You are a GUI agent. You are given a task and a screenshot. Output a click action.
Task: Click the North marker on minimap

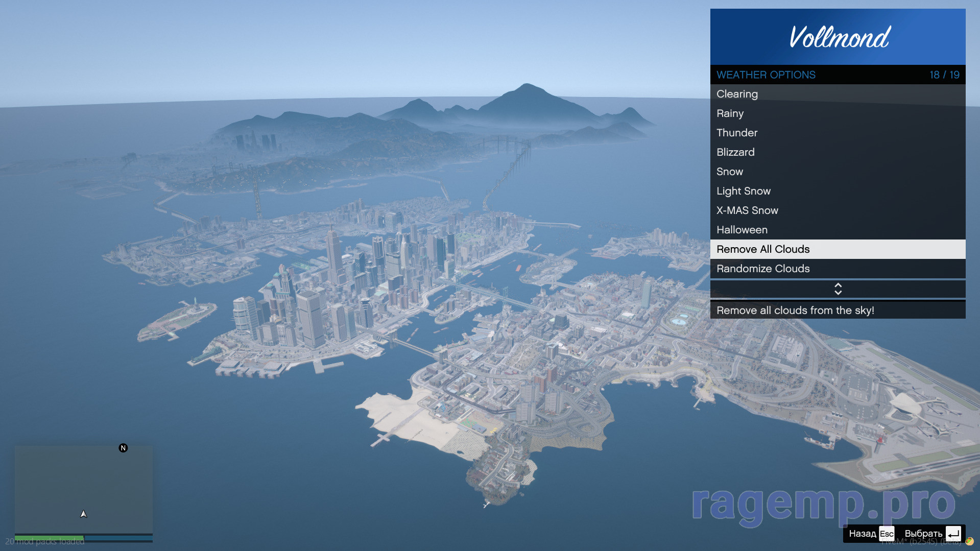(x=123, y=448)
